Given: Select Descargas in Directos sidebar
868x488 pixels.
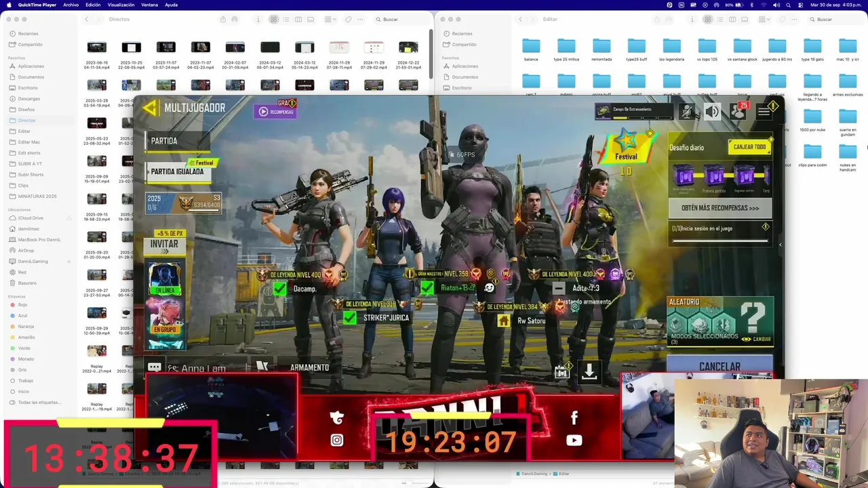Looking at the screenshot, I should point(29,98).
